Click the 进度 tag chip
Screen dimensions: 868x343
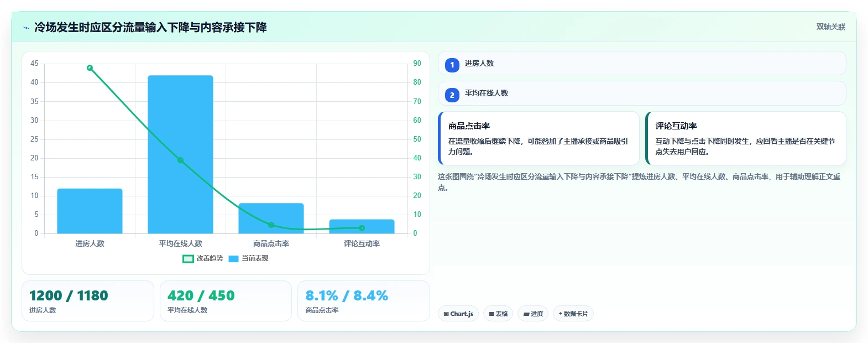533,314
